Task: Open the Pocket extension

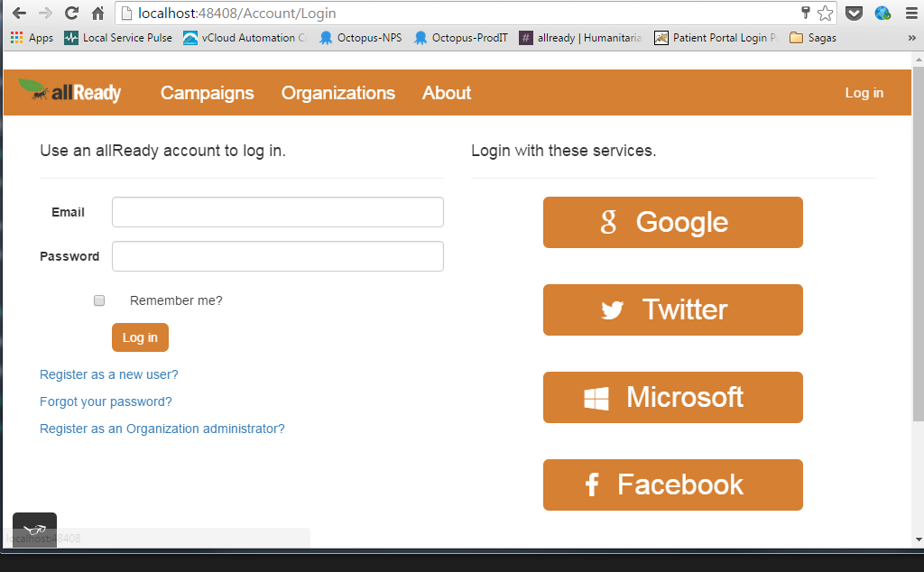Action: (854, 13)
